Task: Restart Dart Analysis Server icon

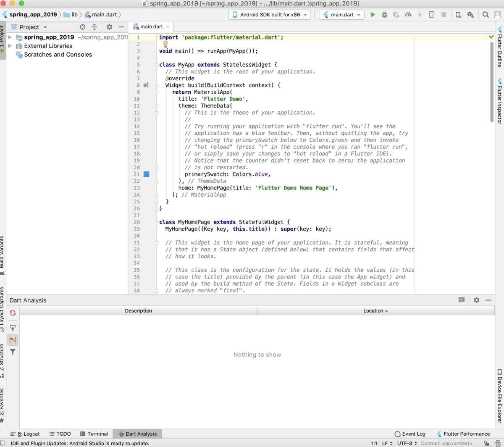Action: coord(13,313)
